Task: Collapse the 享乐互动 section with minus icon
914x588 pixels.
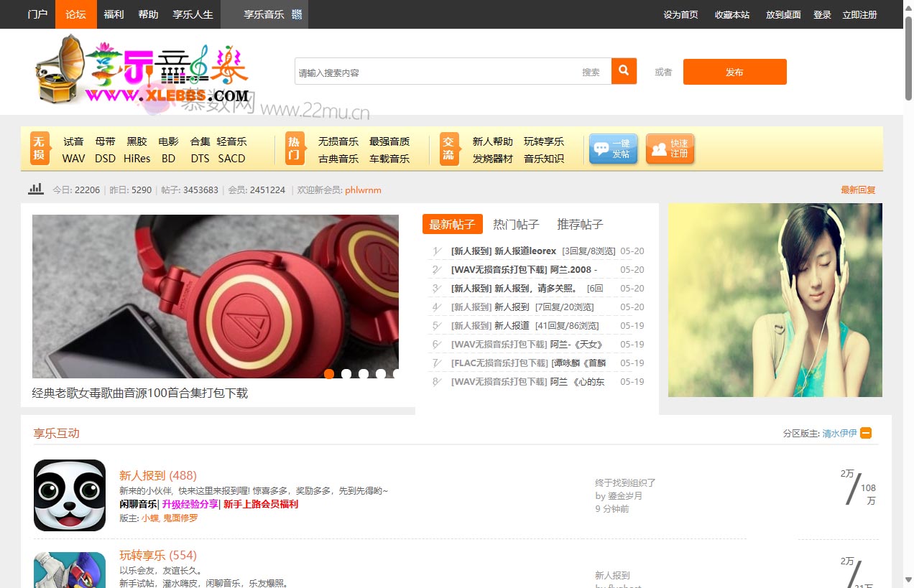Action: point(866,433)
